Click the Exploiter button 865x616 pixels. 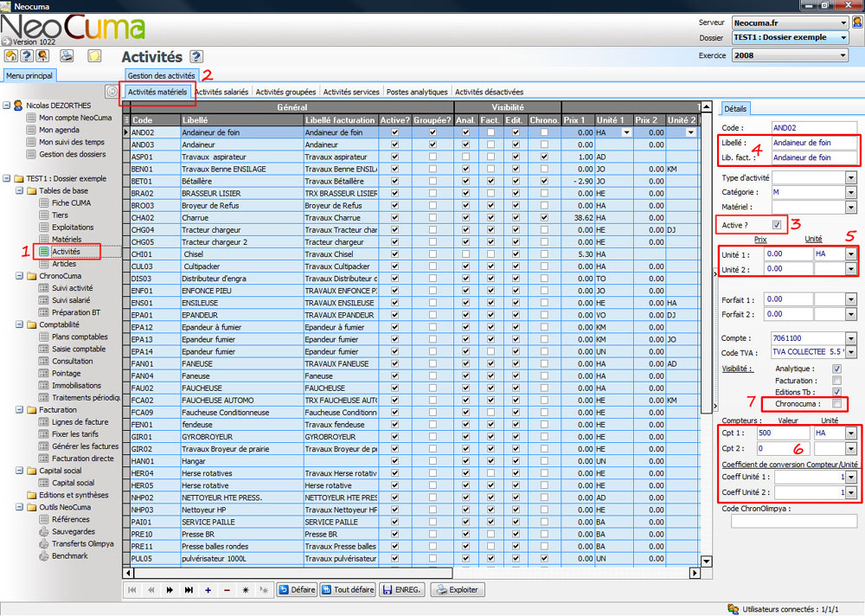click(x=458, y=590)
